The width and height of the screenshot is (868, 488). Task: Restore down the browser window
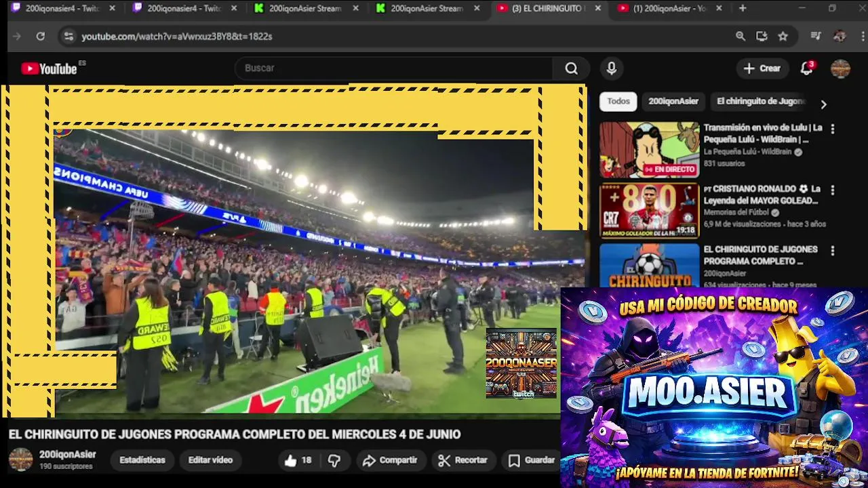pos(832,8)
